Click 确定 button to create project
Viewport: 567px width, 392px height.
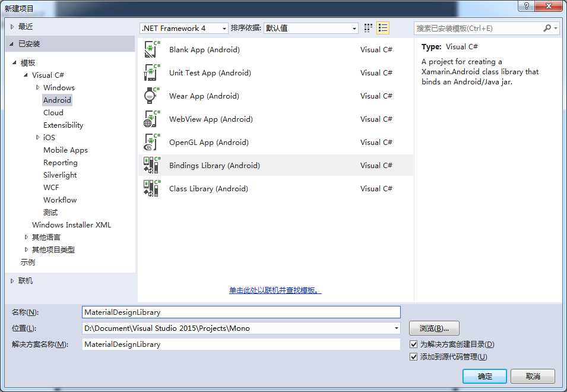coord(484,377)
